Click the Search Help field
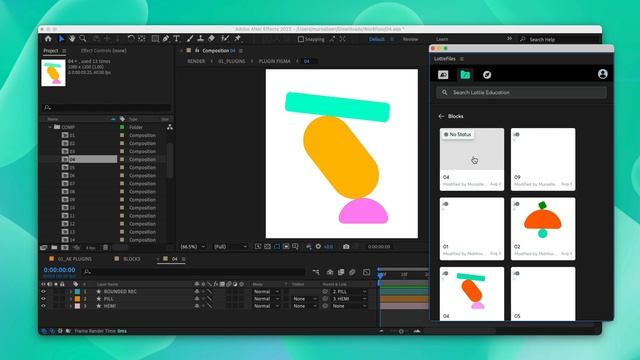Image resolution: width=640 pixels, height=360 pixels. (558, 39)
